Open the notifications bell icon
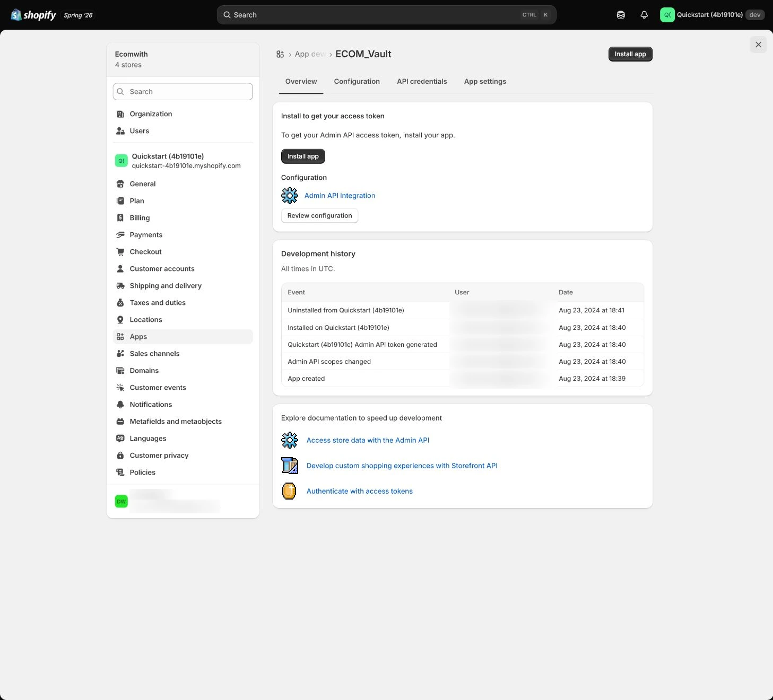 [644, 15]
